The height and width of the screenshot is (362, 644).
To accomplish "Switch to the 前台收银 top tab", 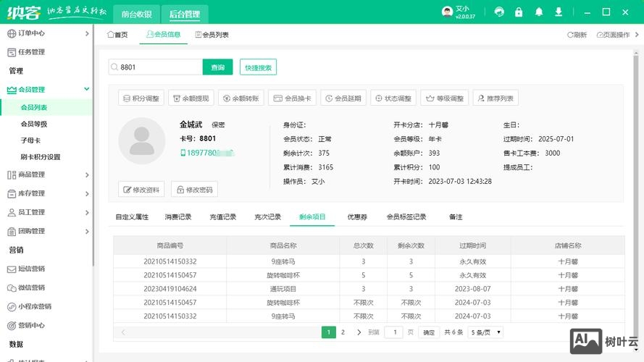I will pyautogui.click(x=137, y=14).
